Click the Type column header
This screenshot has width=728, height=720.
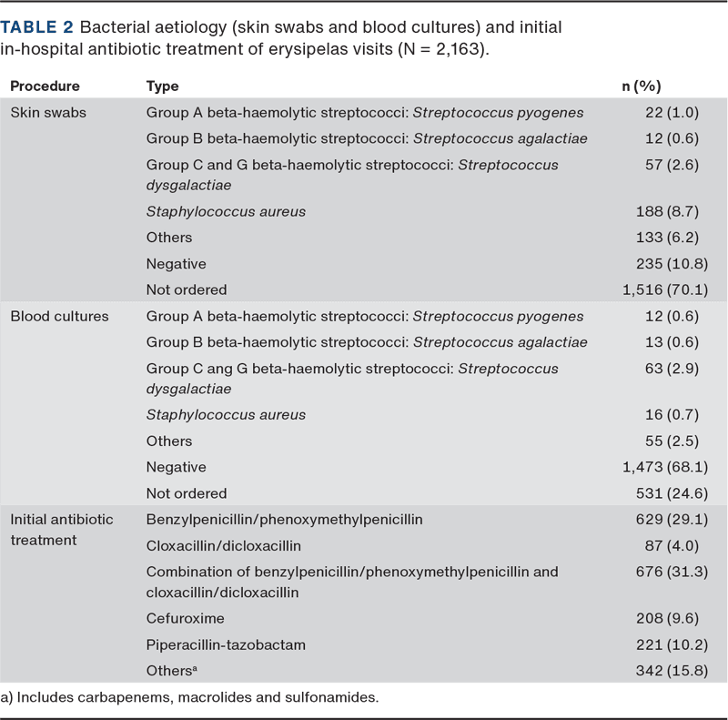point(162,86)
